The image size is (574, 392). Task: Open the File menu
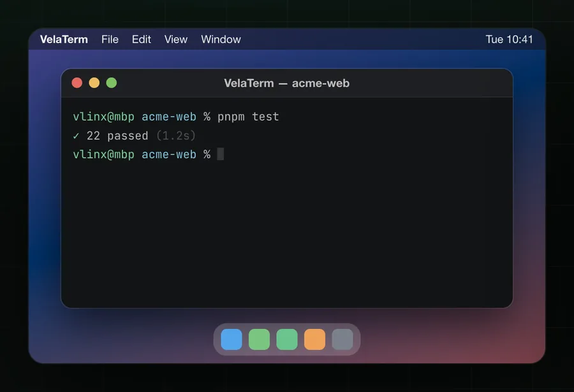(x=110, y=39)
